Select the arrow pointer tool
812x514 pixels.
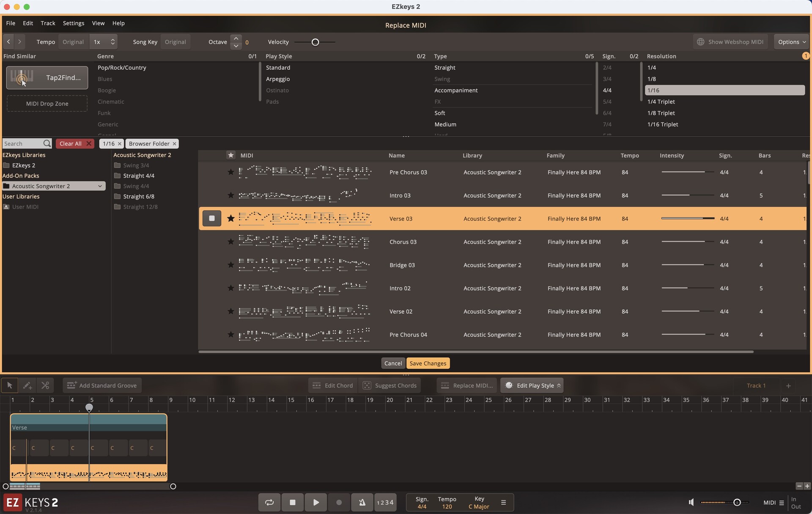pos(9,385)
